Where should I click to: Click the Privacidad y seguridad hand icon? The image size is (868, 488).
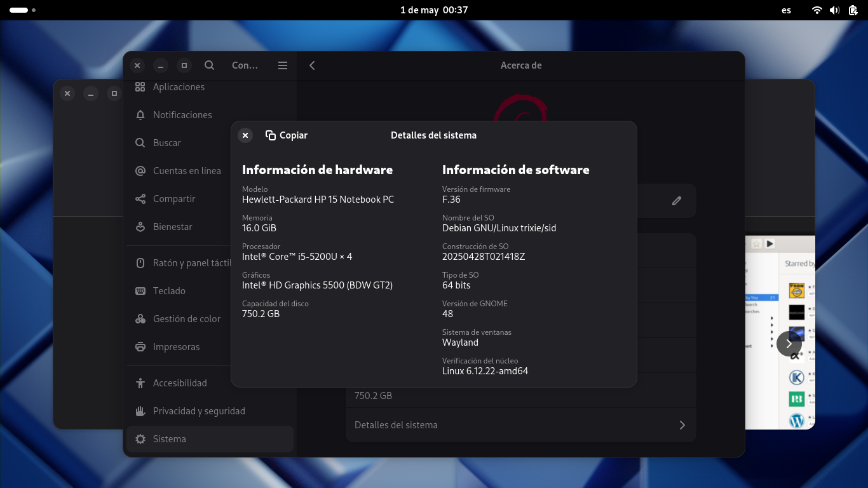[x=140, y=411]
